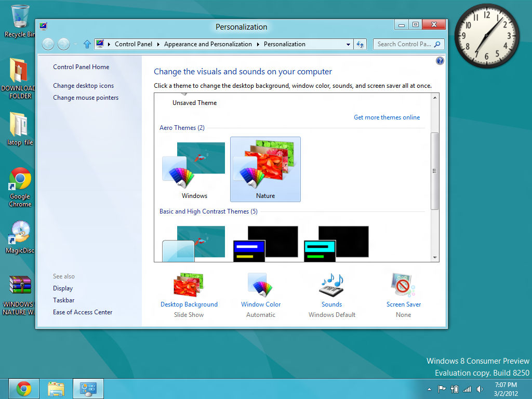Click the Get more themes online link

(387, 117)
